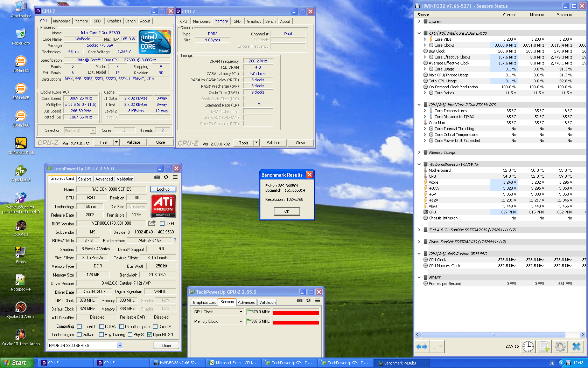
Task: Click the Lookup button in GPU-Z
Action: (163, 189)
